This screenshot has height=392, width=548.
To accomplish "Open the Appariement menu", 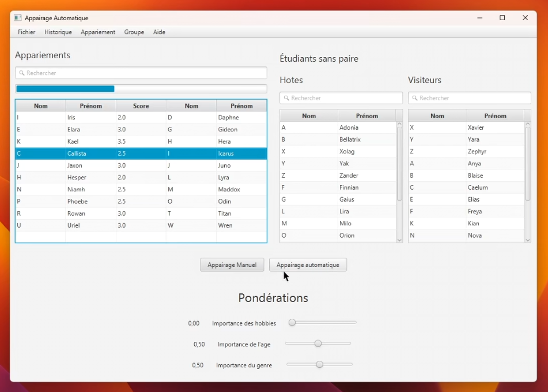I will pyautogui.click(x=98, y=32).
